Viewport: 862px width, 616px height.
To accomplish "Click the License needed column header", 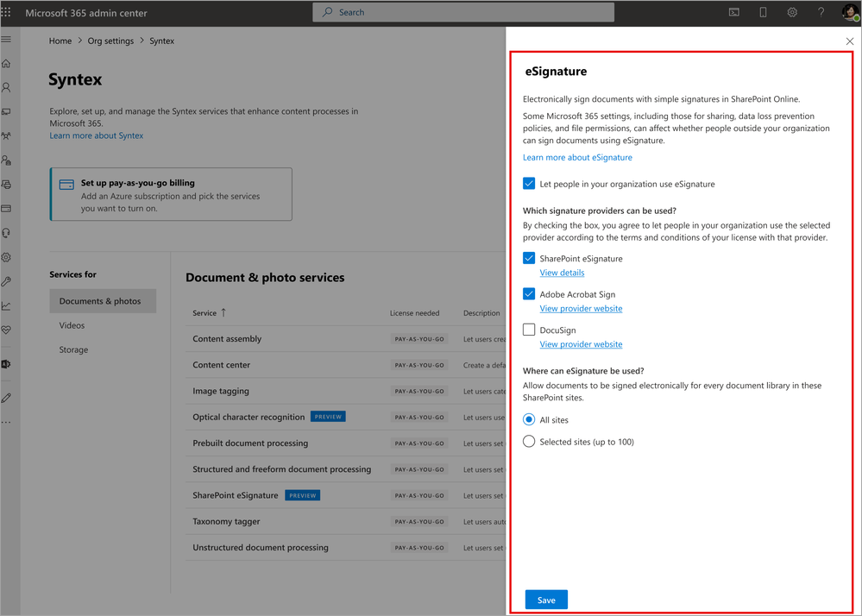I will [414, 313].
